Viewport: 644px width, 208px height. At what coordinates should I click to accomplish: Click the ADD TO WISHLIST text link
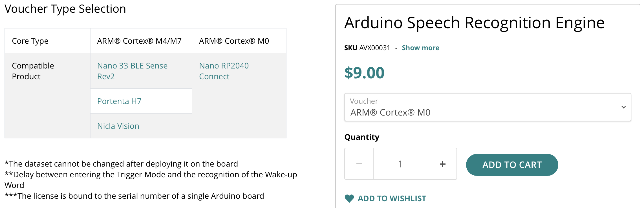pyautogui.click(x=392, y=198)
